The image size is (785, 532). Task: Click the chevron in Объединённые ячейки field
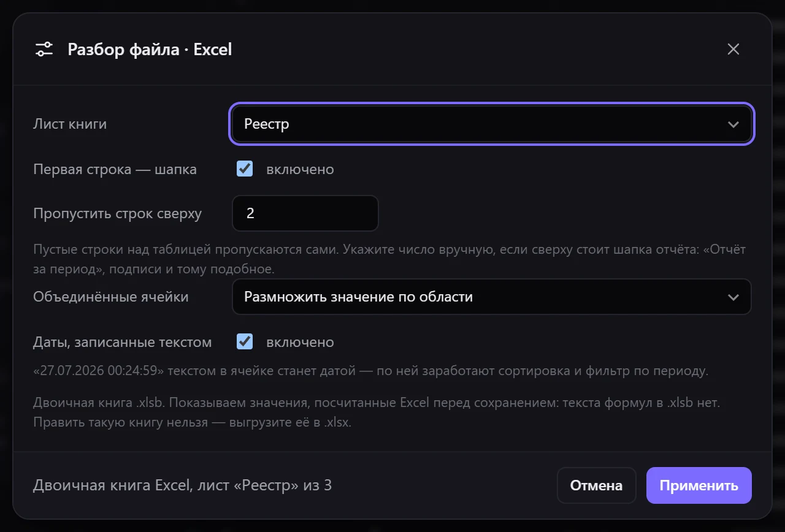click(x=733, y=297)
